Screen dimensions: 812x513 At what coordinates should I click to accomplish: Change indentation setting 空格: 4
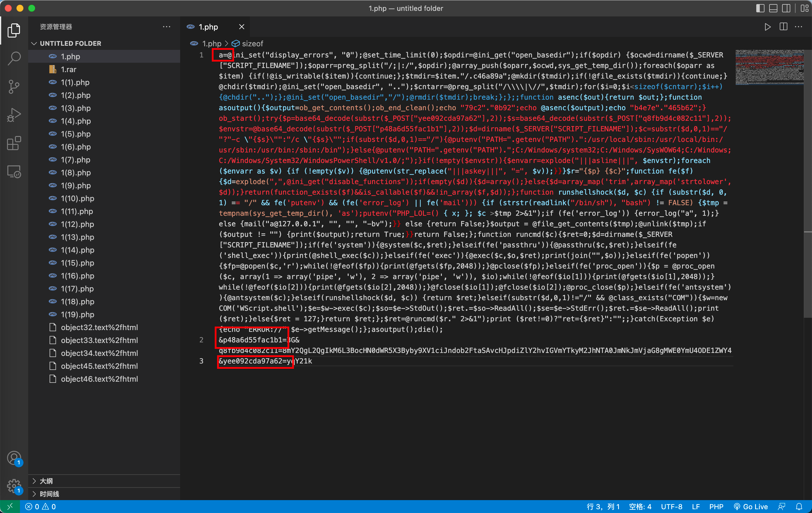640,506
